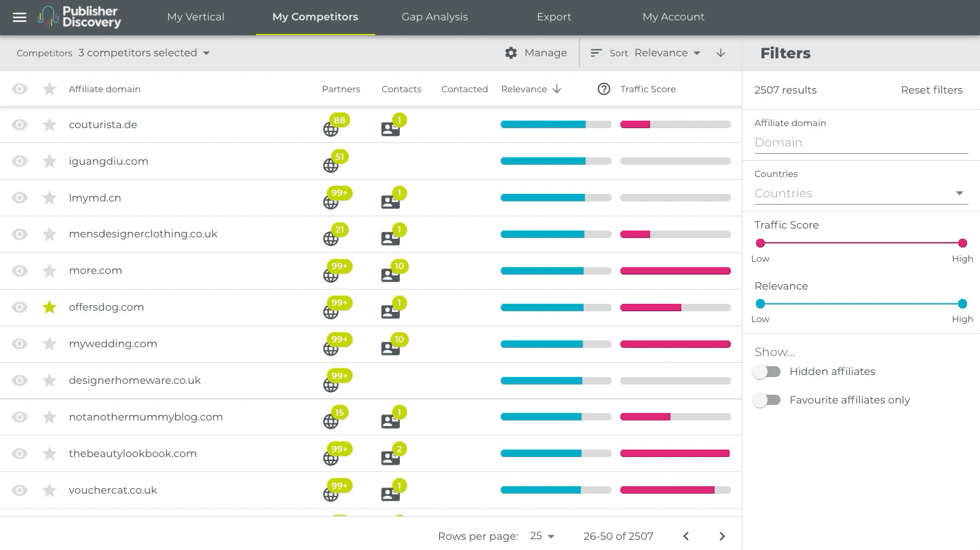
Task: Open the Traffic Score help icon
Action: 604,89
